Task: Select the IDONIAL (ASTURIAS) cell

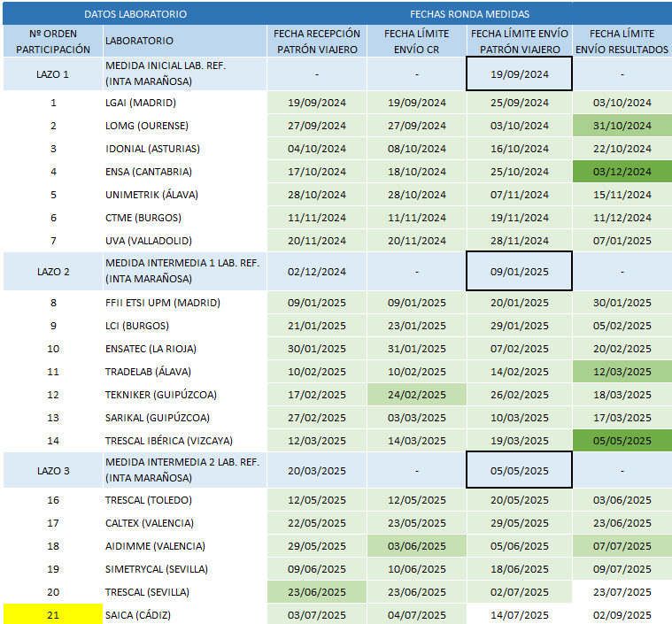Action: [185, 149]
